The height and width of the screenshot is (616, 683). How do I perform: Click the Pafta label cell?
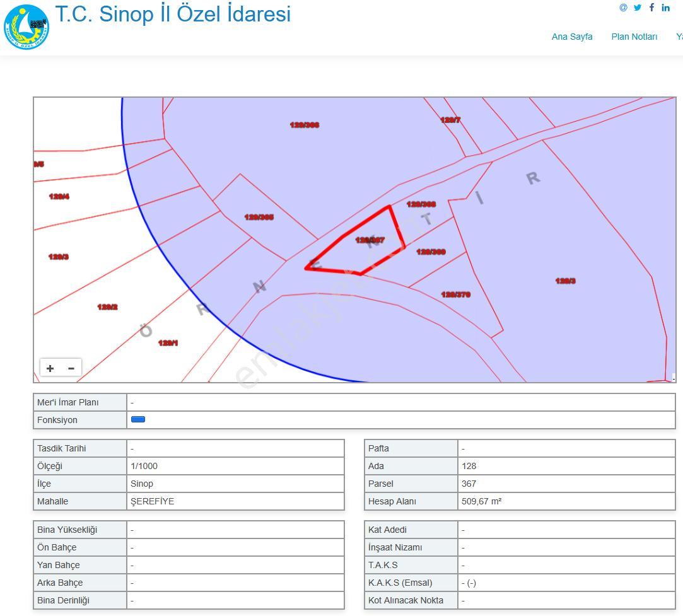[411, 448]
